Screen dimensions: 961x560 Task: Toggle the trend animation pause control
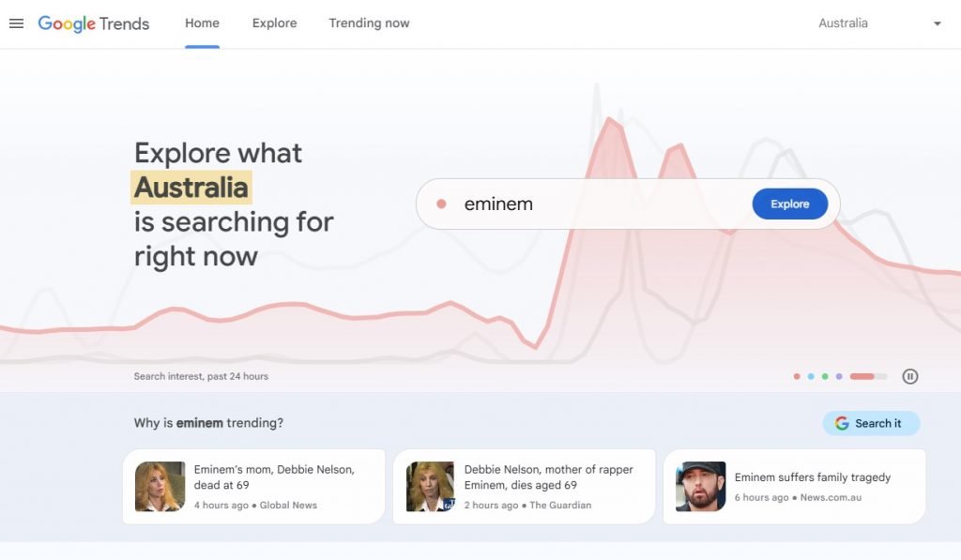pyautogui.click(x=910, y=375)
